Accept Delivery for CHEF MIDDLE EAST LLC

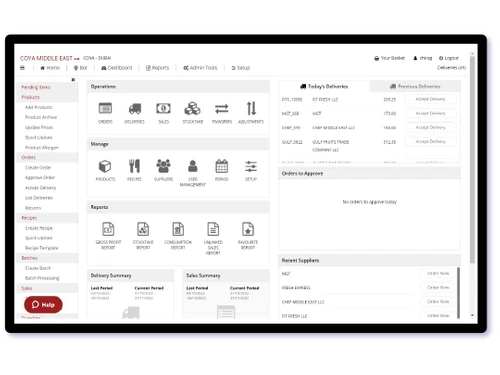(430, 127)
